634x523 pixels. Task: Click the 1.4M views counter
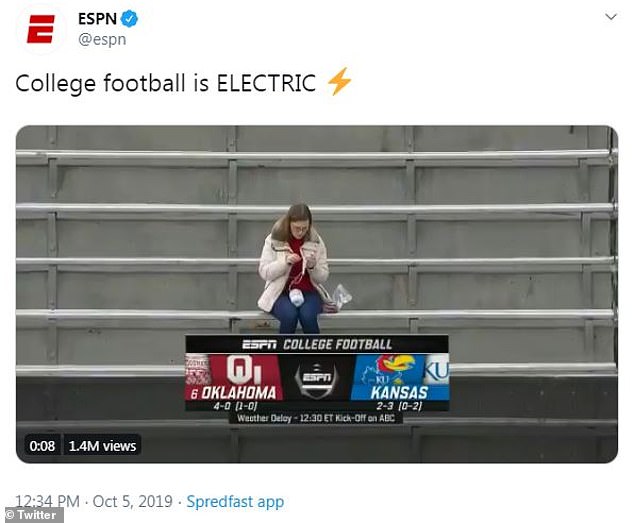[x=102, y=446]
